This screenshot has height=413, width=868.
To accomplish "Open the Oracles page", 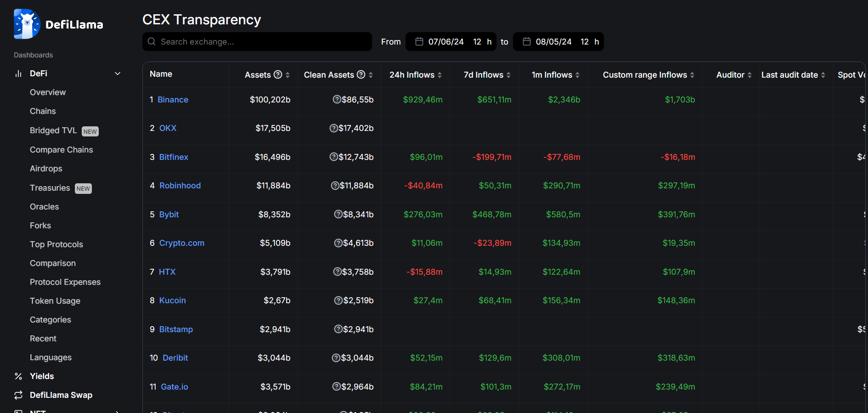I will coord(44,207).
